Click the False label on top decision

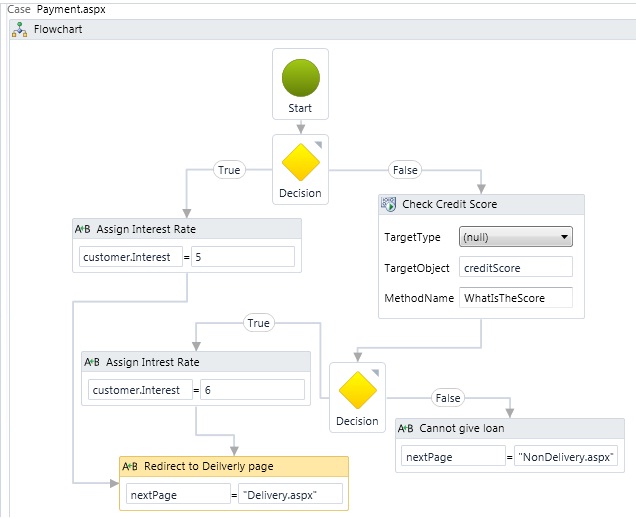coord(405,170)
